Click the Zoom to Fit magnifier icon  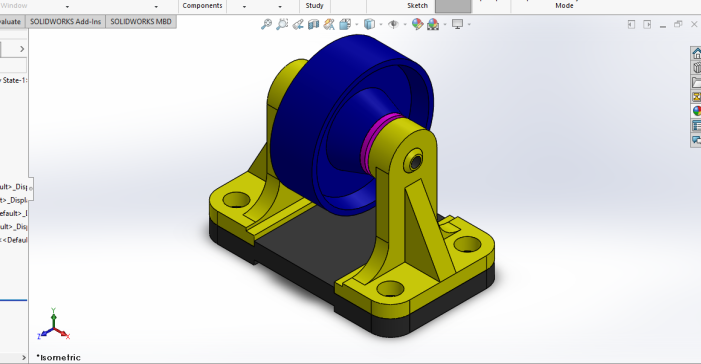click(266, 24)
